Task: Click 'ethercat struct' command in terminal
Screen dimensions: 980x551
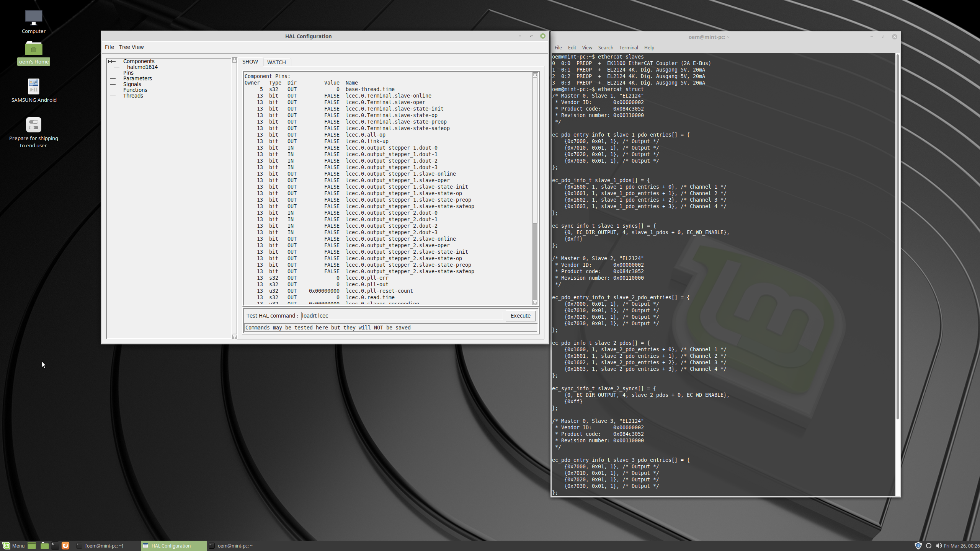Action: pos(621,89)
